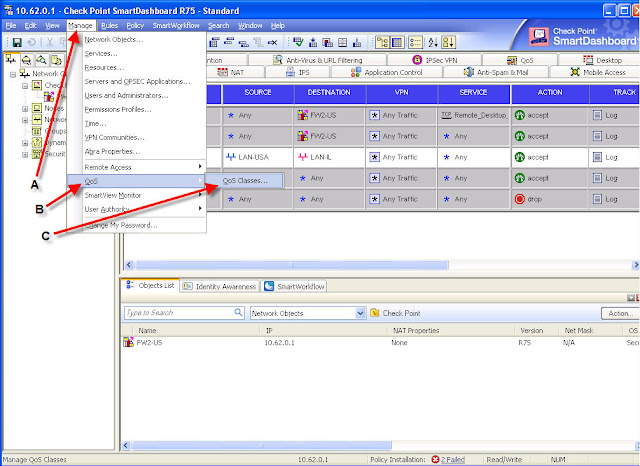Select the Services tree tab icon
The image size is (640, 466).
27,60
